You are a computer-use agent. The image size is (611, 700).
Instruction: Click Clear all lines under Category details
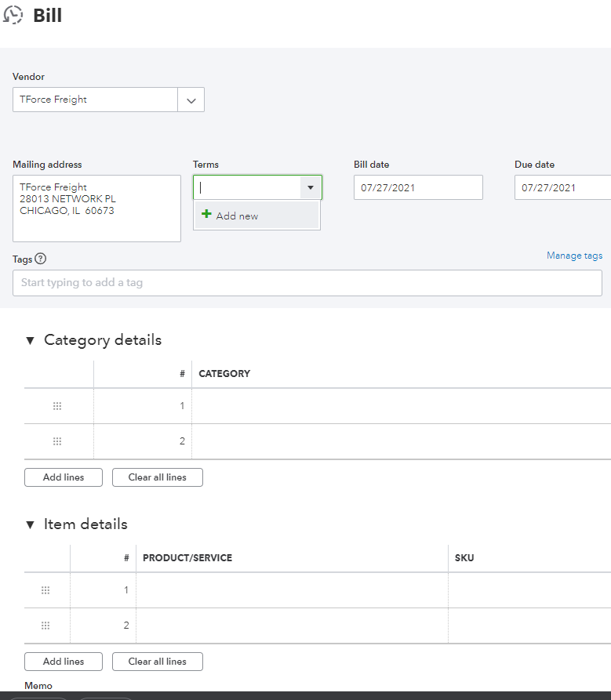point(158,477)
